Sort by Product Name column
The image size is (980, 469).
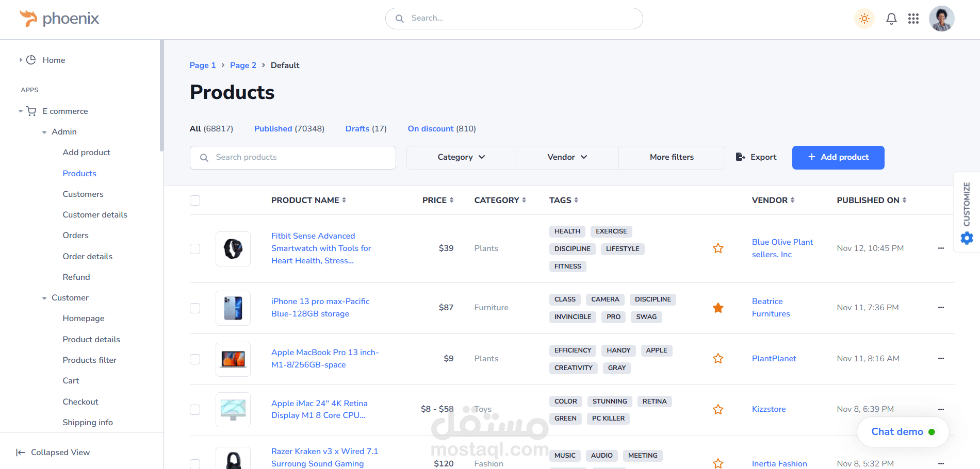coord(308,200)
